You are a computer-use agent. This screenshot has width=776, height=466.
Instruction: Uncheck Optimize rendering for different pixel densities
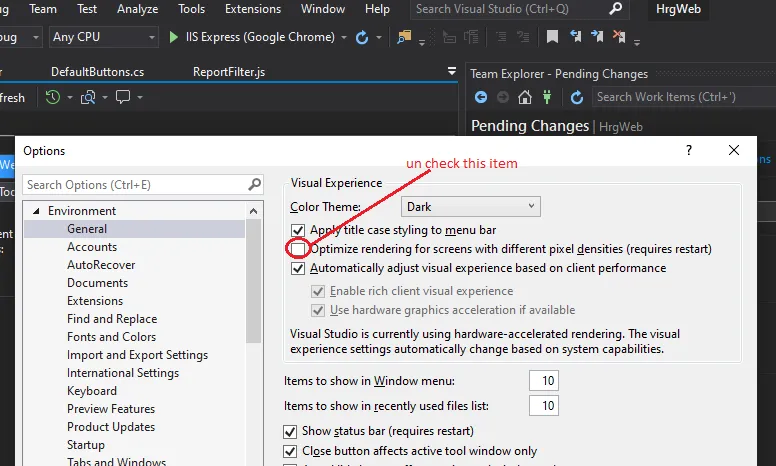pos(298,249)
